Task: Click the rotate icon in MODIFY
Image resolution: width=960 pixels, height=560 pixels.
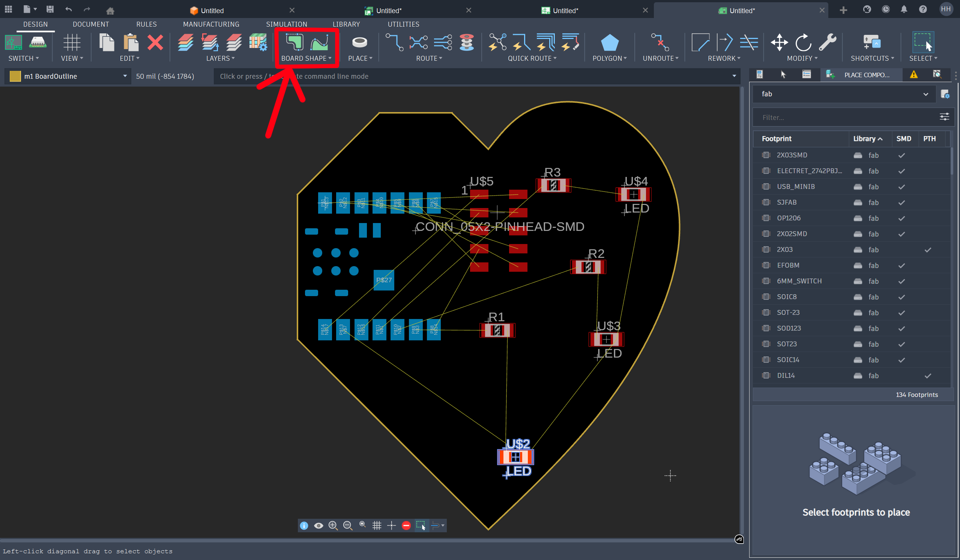Action: [x=803, y=42]
